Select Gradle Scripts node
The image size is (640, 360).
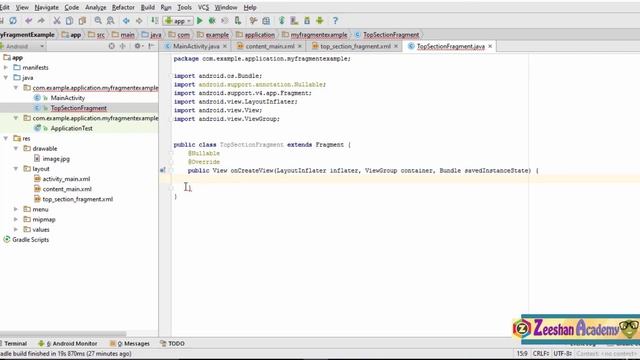30,240
